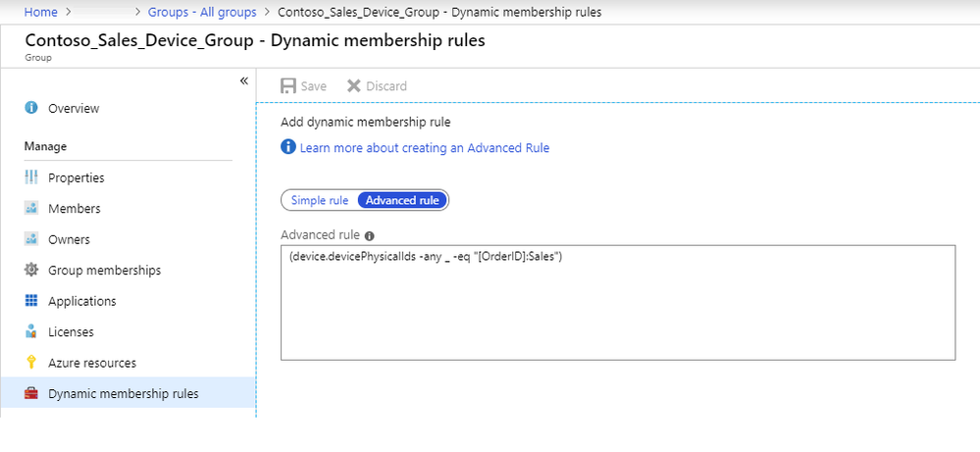Screen dimensions: 980x452
Task: Click the Properties sliders icon
Action: click(x=31, y=177)
